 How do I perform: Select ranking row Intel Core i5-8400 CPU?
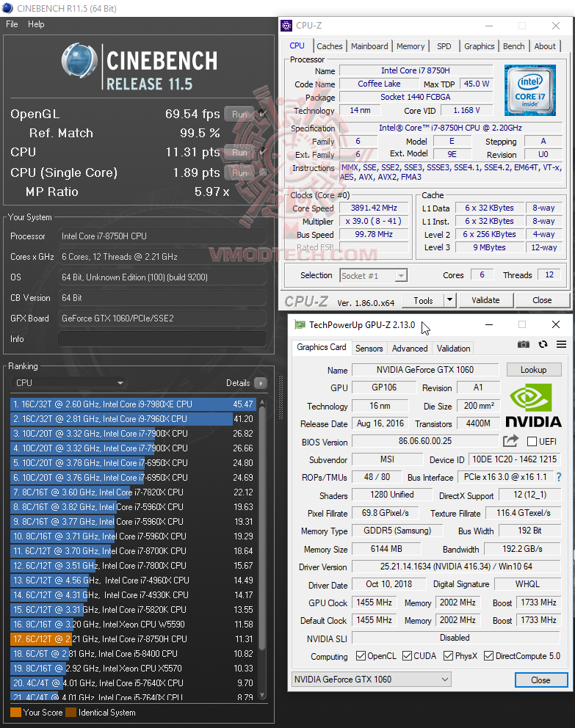pyautogui.click(x=133, y=653)
